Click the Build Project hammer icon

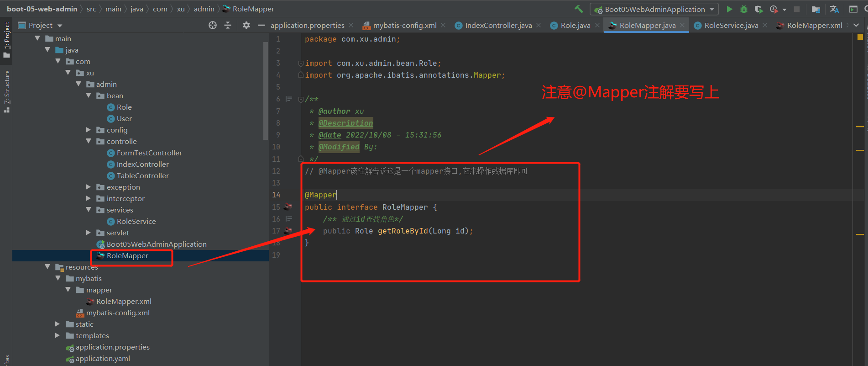tap(579, 9)
